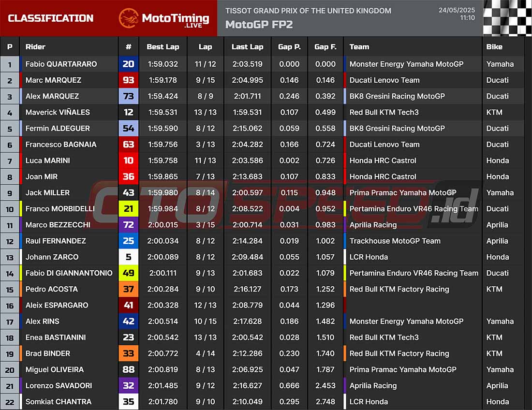Click the Lap column header
The width and height of the screenshot is (532, 410).
(x=205, y=47)
